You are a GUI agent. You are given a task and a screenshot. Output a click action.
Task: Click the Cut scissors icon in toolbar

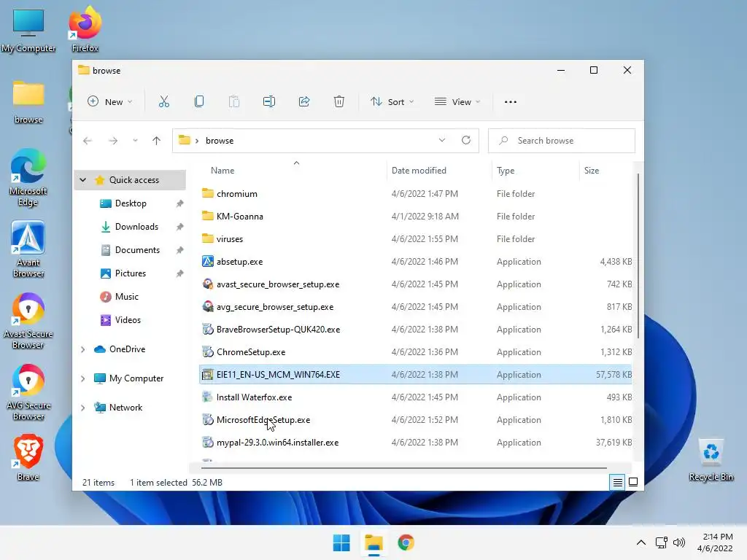tap(164, 101)
